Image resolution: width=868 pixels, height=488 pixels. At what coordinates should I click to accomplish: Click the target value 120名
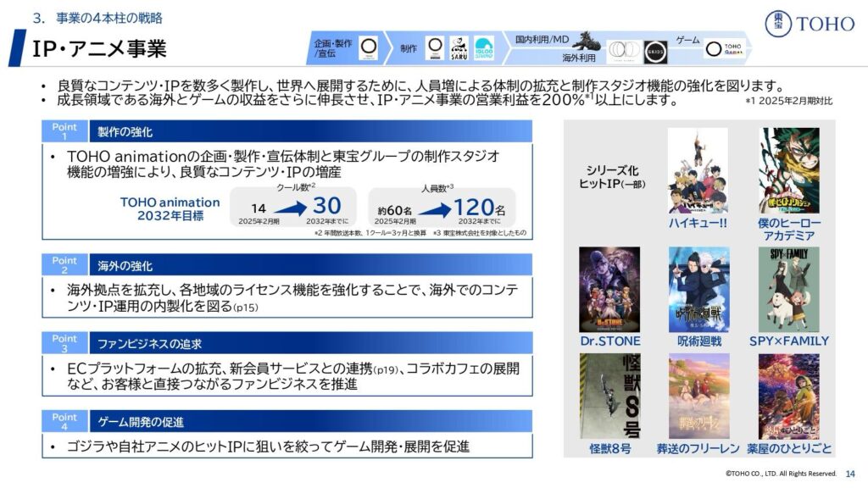[480, 208]
